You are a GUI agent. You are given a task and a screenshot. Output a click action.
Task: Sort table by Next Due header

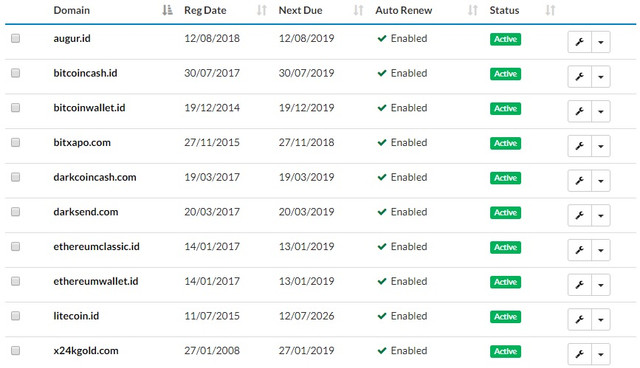(x=300, y=10)
